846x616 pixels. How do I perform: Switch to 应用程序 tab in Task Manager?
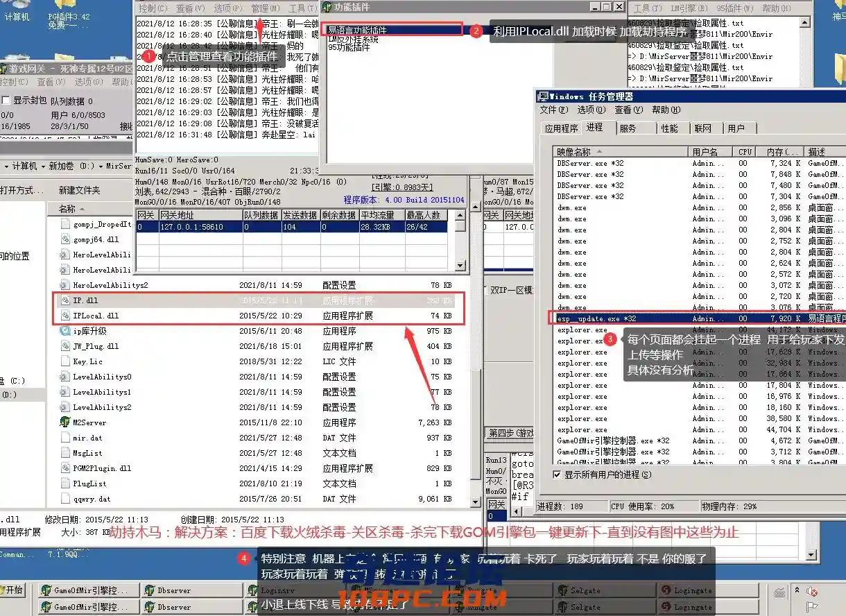pyautogui.click(x=561, y=128)
